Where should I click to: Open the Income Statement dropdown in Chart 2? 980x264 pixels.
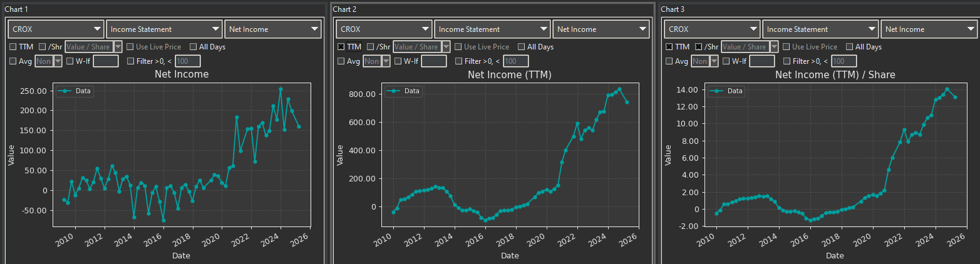coord(493,29)
